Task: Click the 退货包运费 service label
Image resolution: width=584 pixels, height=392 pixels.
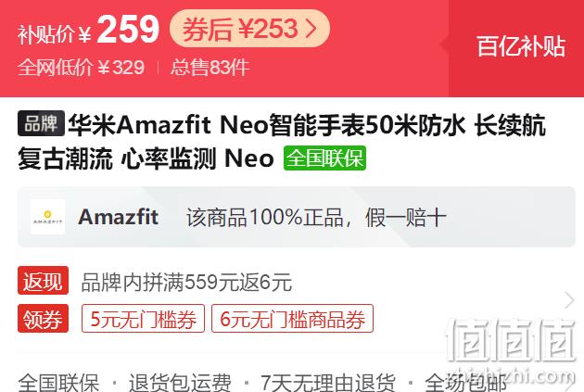Action: pyautogui.click(x=180, y=383)
